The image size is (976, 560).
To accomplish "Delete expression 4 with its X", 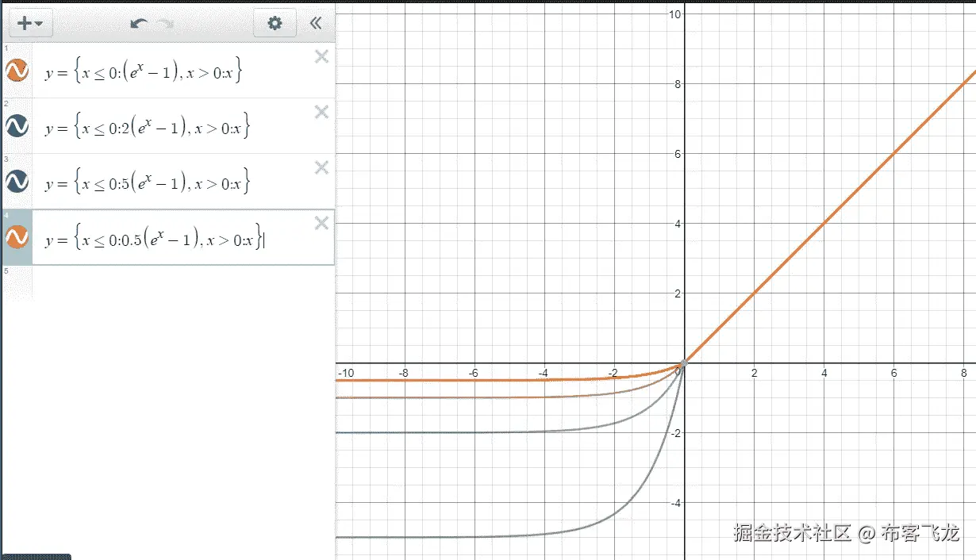I will (x=321, y=223).
